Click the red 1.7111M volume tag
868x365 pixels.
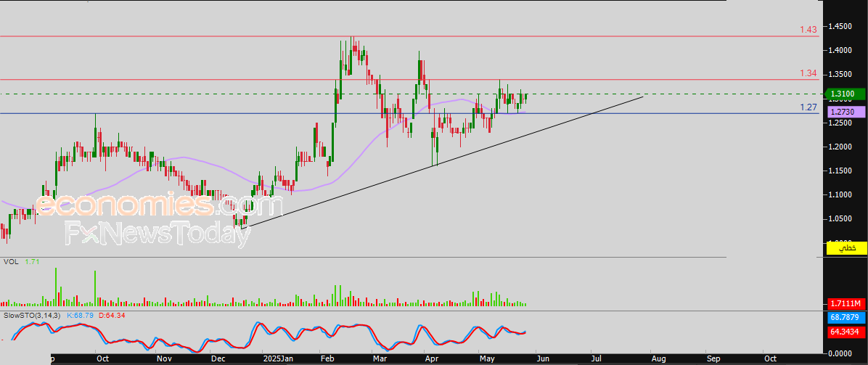pos(847,303)
